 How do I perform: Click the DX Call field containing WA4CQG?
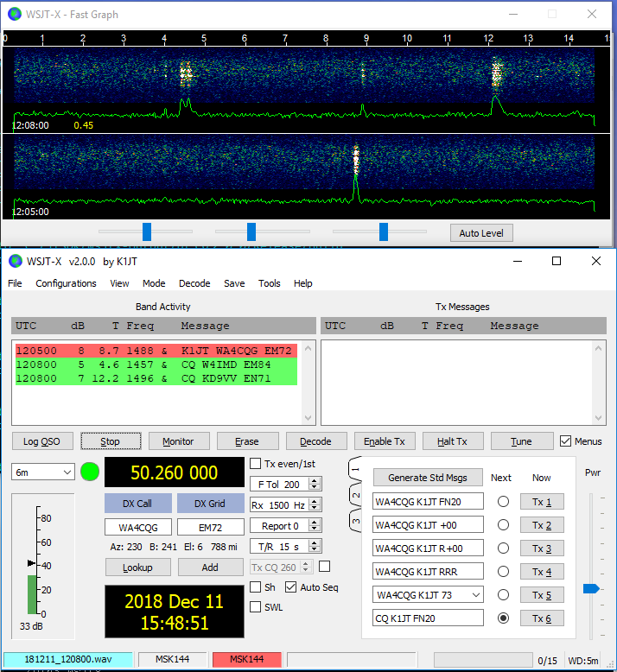[x=138, y=527]
